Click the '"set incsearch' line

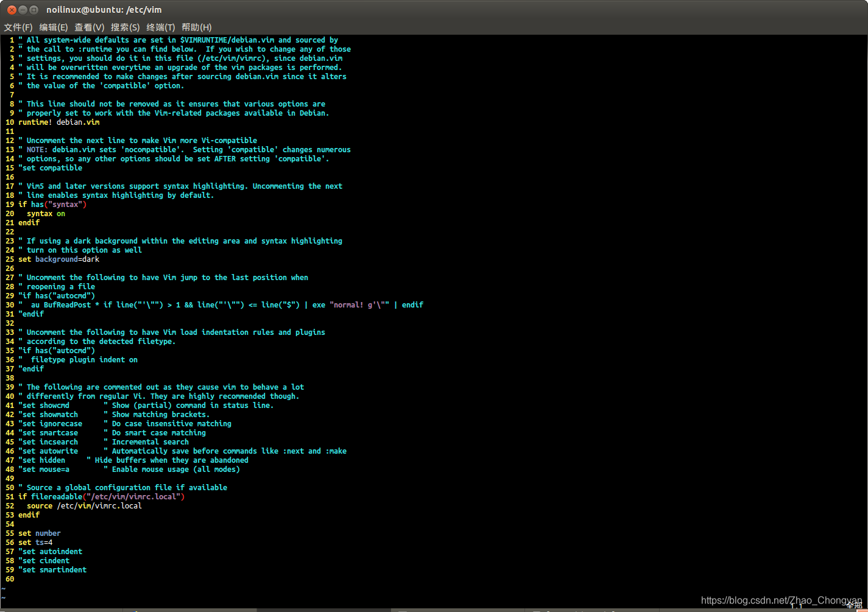pyautogui.click(x=104, y=442)
